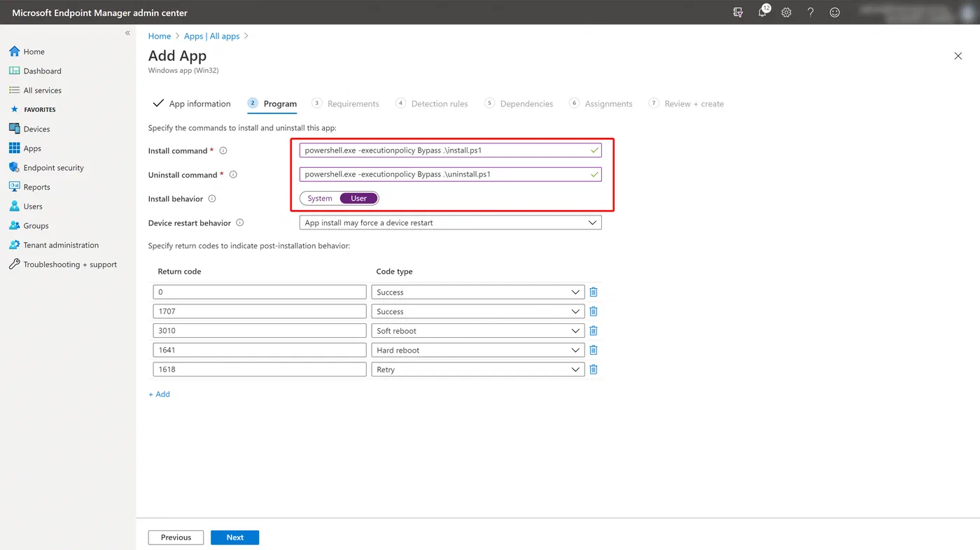
Task: Click the Next button
Action: pyautogui.click(x=235, y=537)
